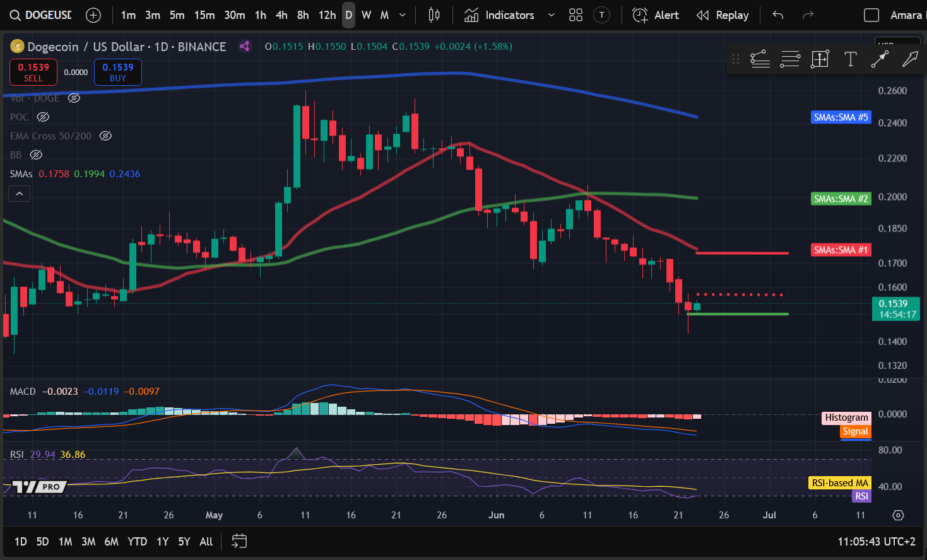
Task: Open indicator templates grid icon
Action: (x=576, y=15)
